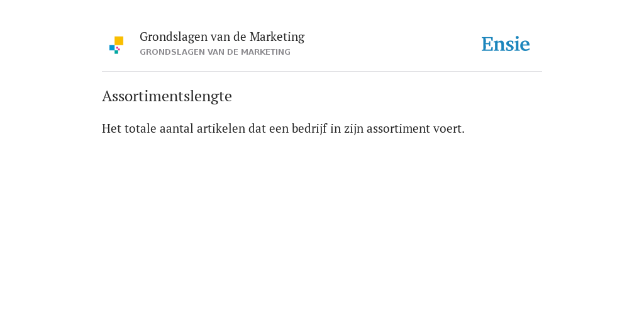The width and height of the screenshot is (644, 322).
Task: Select the uppercase GRONDSLAGEN VAN DE MARKETING subtitle
Action: pyautogui.click(x=215, y=52)
